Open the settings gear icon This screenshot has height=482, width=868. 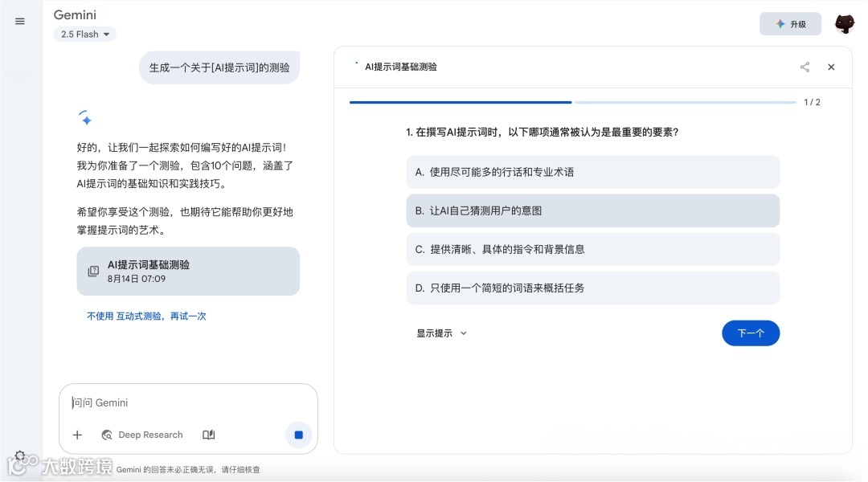tap(20, 456)
